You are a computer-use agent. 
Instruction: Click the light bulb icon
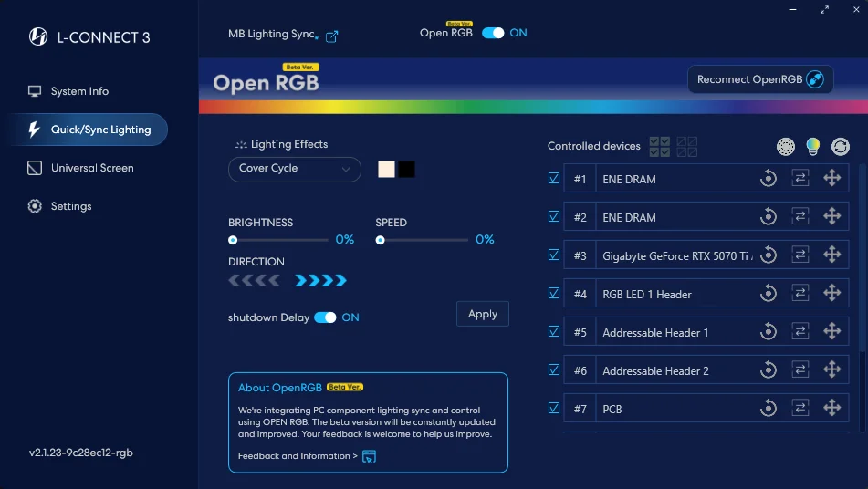coord(812,147)
